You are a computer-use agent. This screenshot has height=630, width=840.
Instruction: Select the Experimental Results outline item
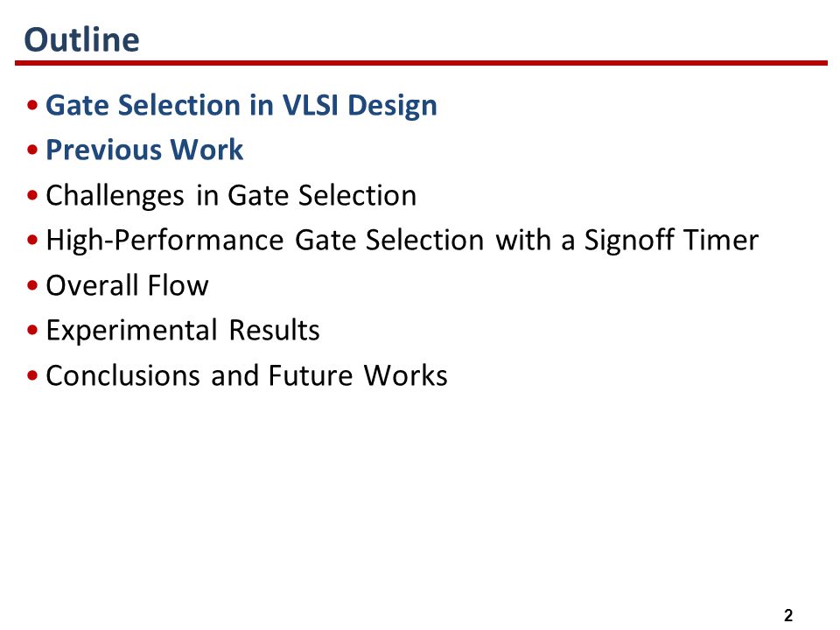(183, 330)
